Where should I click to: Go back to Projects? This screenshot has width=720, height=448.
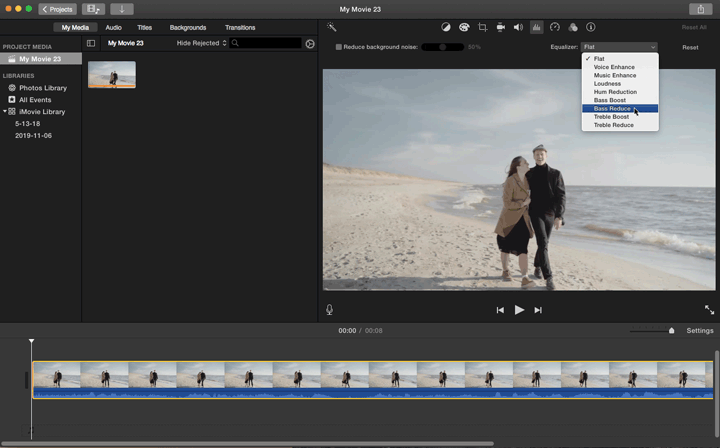[x=57, y=9]
